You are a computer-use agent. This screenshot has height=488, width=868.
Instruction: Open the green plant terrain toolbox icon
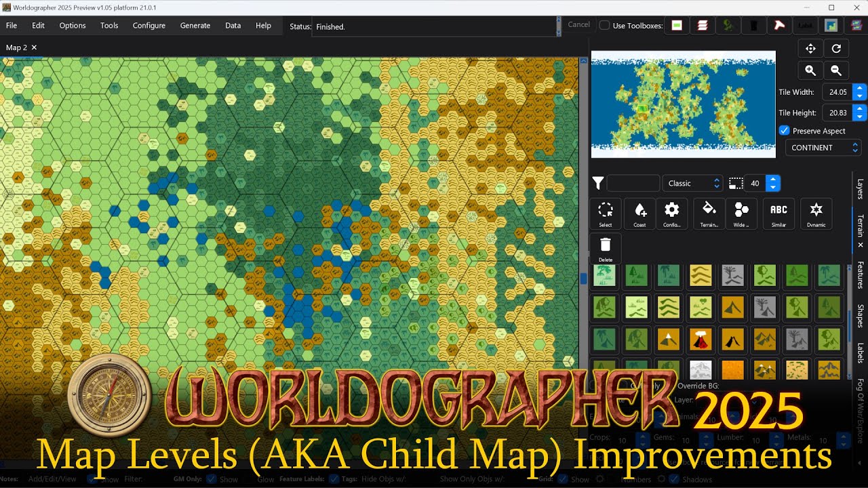tap(728, 26)
